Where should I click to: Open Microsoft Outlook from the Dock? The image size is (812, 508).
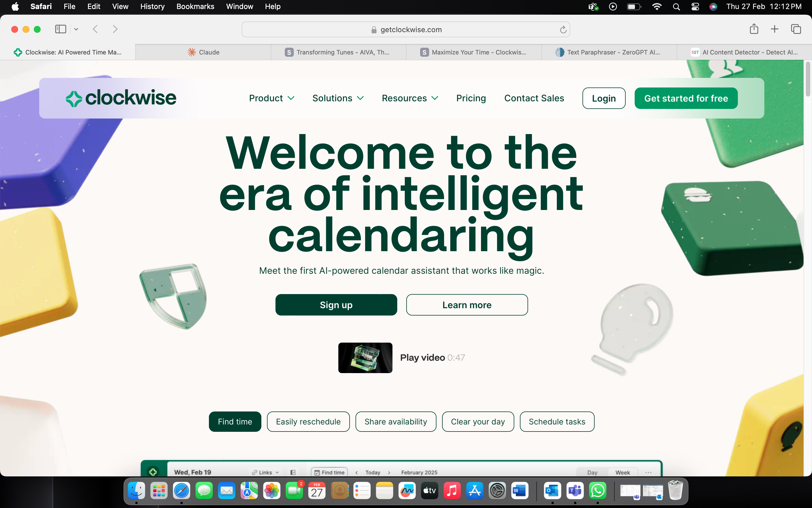pyautogui.click(x=553, y=491)
